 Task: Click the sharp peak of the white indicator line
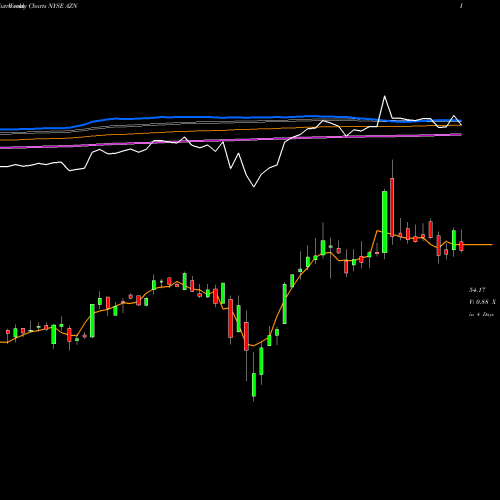[x=385, y=96]
